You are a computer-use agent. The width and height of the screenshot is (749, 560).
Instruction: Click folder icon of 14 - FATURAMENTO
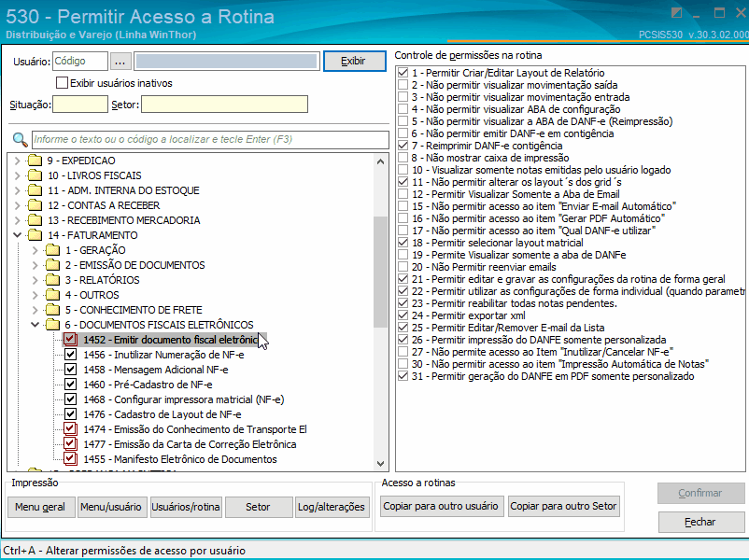coord(35,235)
